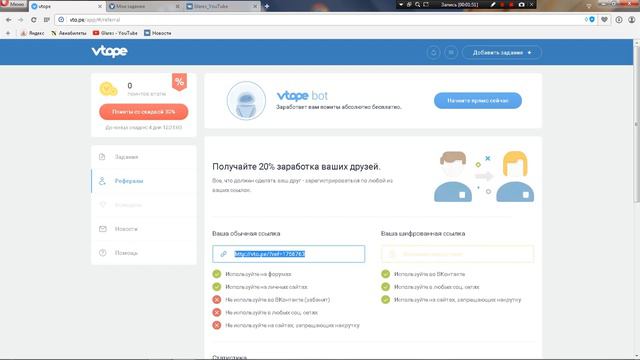Viewport: 640px width, 360px height.
Task: Click the magnifier icon in the recording toolbar
Action: click(x=418, y=4)
